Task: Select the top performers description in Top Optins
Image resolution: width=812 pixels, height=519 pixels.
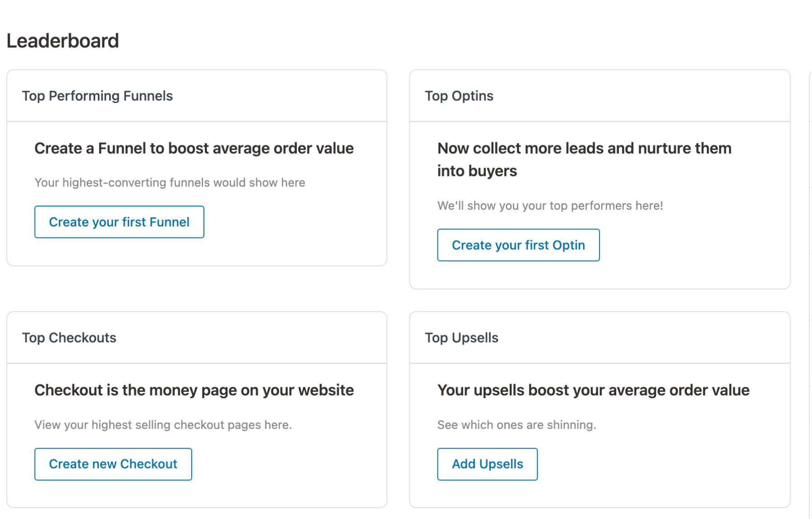Action: 550,206
